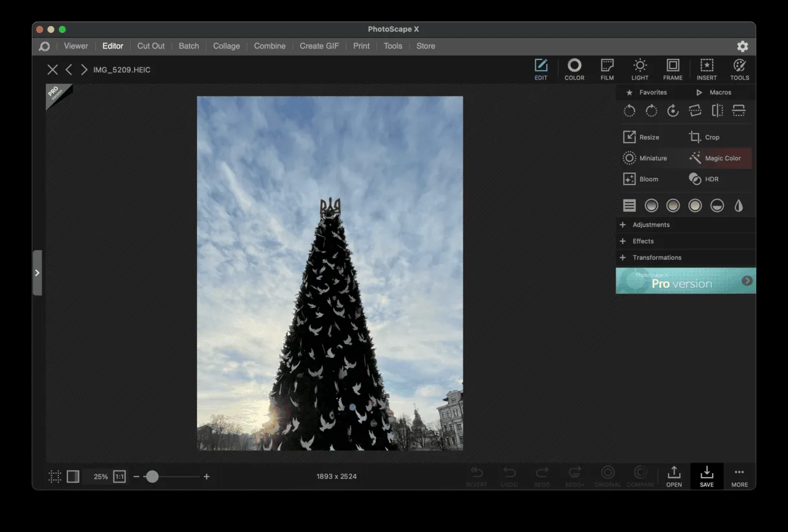The height and width of the screenshot is (532, 788).
Task: Select the Miniature effect
Action: point(648,157)
